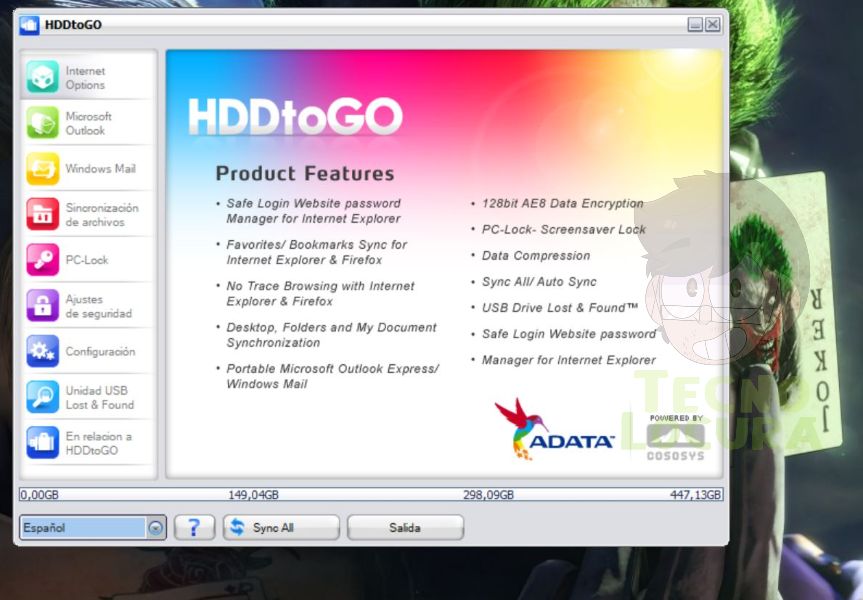Screen dimensions: 863x600
Task: Minimize the HDDtoGO window
Action: pyautogui.click(x=695, y=24)
